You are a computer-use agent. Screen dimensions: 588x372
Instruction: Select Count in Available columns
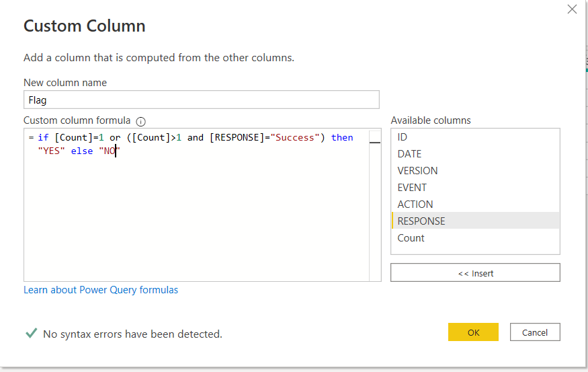(x=475, y=238)
